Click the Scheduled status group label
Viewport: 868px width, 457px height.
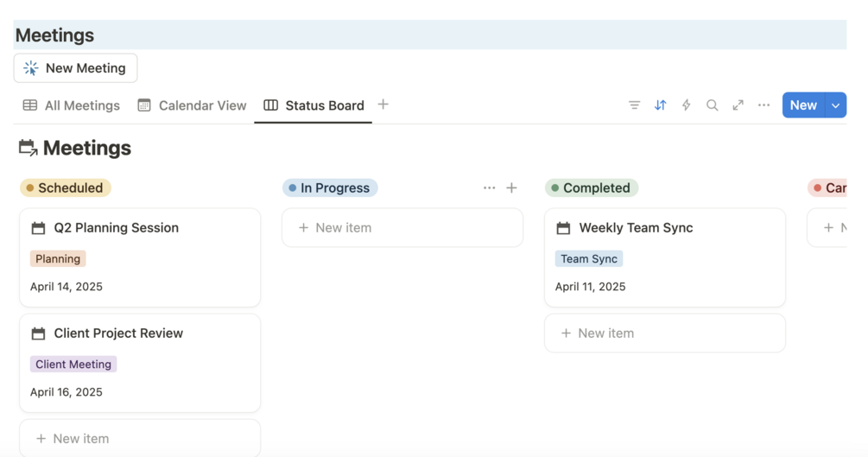point(66,187)
